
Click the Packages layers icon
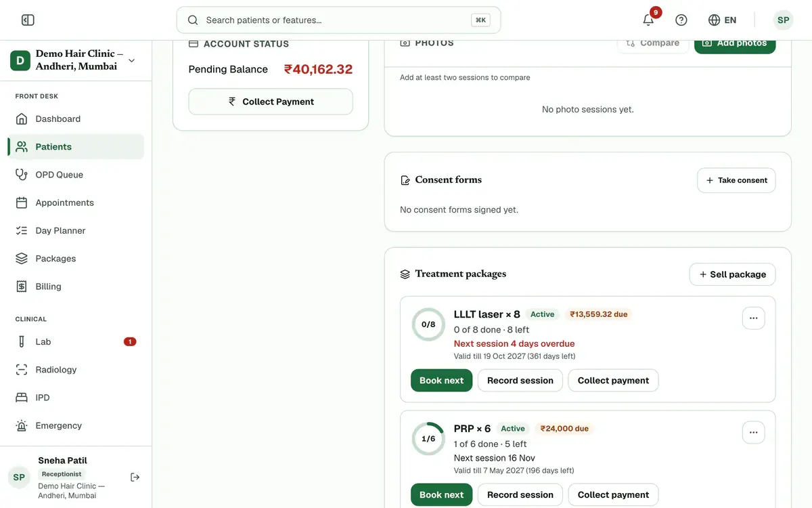(22, 258)
